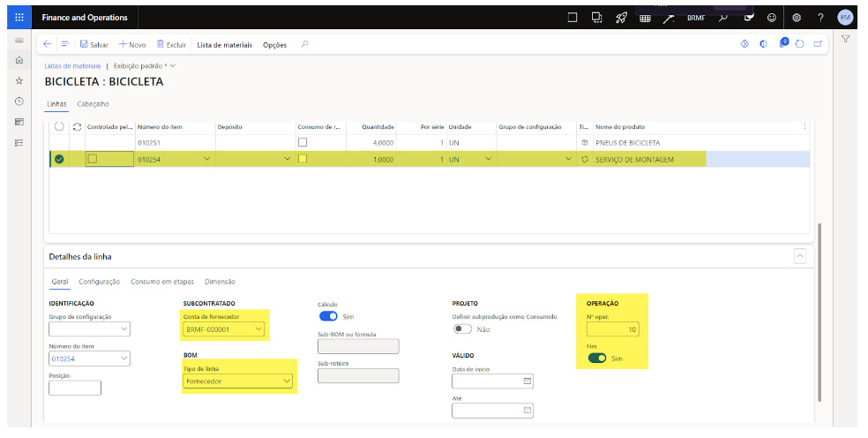Click the Nº oper. input field
The height and width of the screenshot is (438, 868).
[614, 329]
